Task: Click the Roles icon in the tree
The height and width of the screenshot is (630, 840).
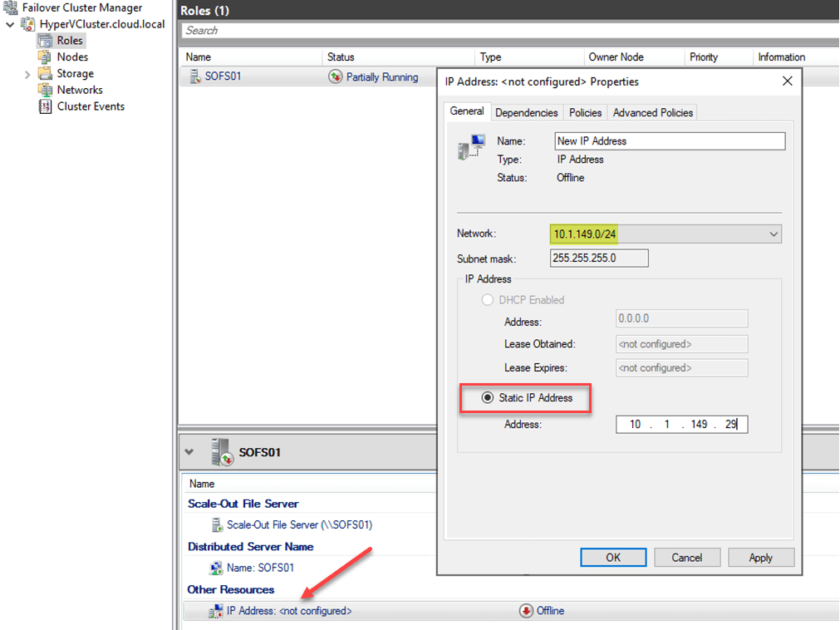Action: click(45, 41)
